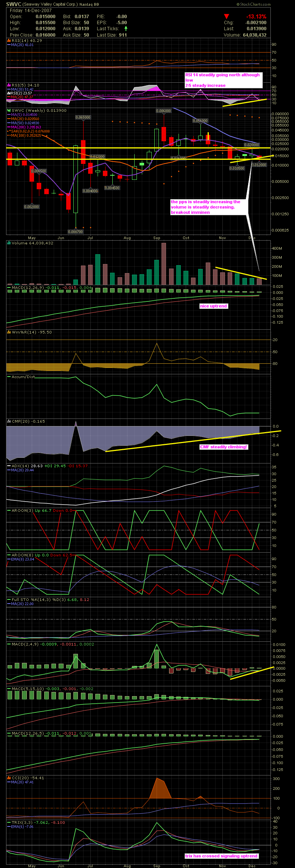This screenshot has width=295, height=868.
Task: Click the SWVC (Weekly) price legend icon
Action: [x=9, y=110]
